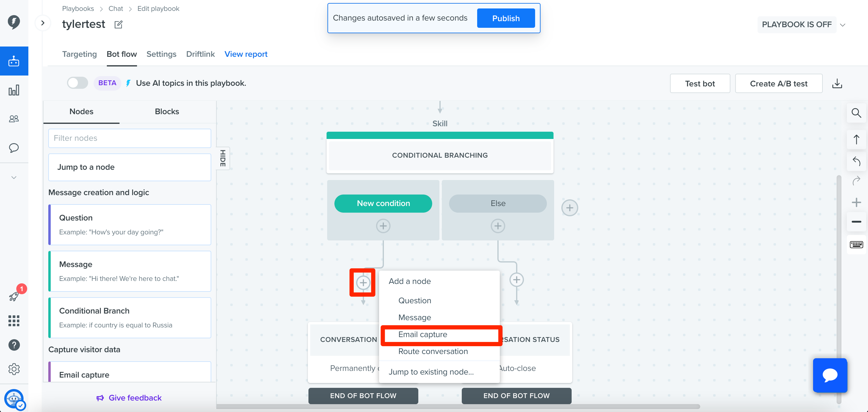Open the Driftlink tab
This screenshot has height=412, width=868.
coord(200,54)
